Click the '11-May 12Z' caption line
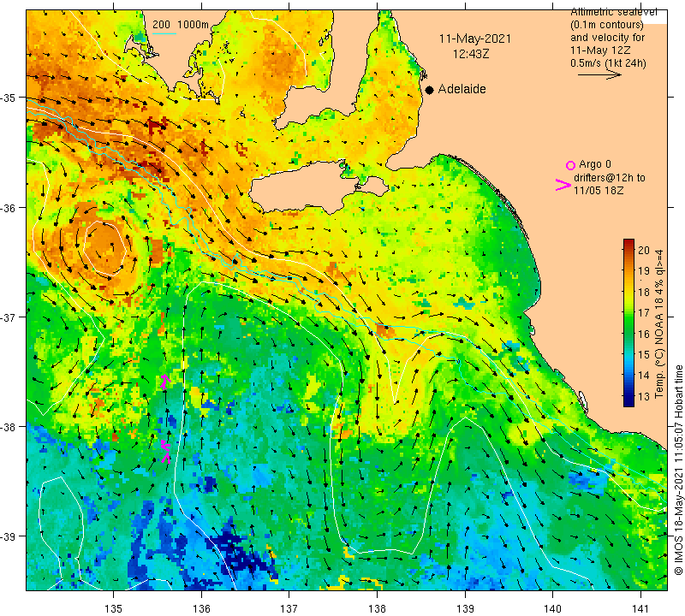685x616 pixels. [x=600, y=50]
